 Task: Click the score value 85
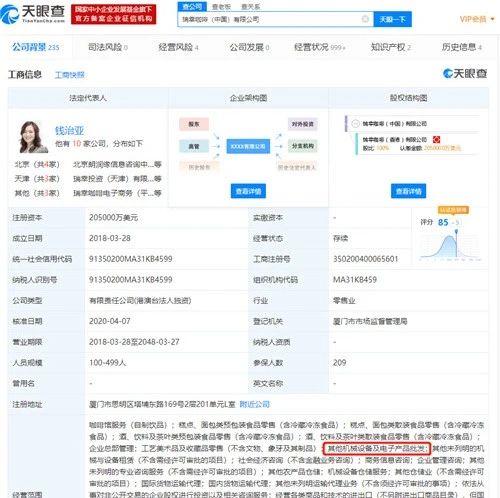click(x=443, y=222)
